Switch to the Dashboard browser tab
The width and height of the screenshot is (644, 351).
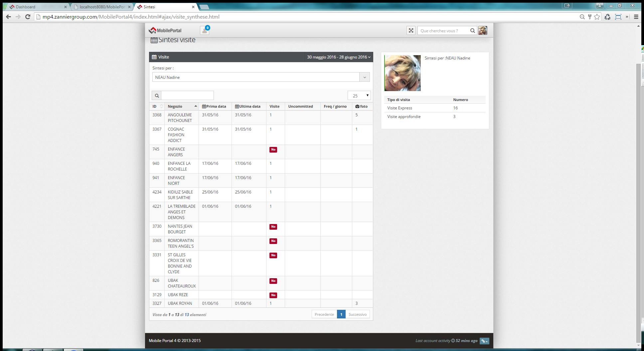37,7
